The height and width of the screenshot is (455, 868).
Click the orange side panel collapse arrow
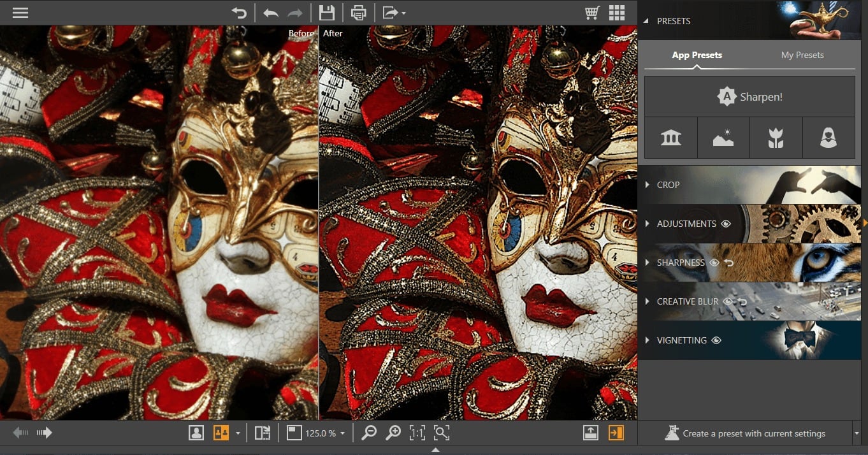pyautogui.click(x=865, y=223)
